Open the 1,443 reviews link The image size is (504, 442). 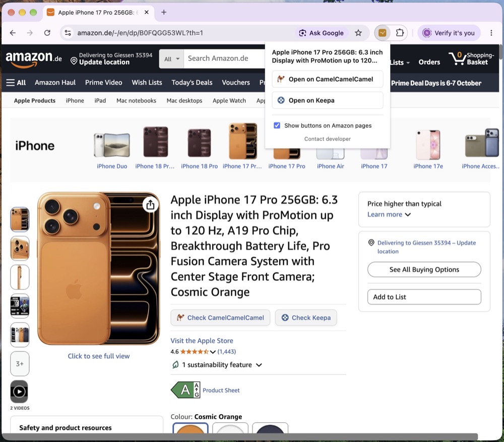coord(227,352)
